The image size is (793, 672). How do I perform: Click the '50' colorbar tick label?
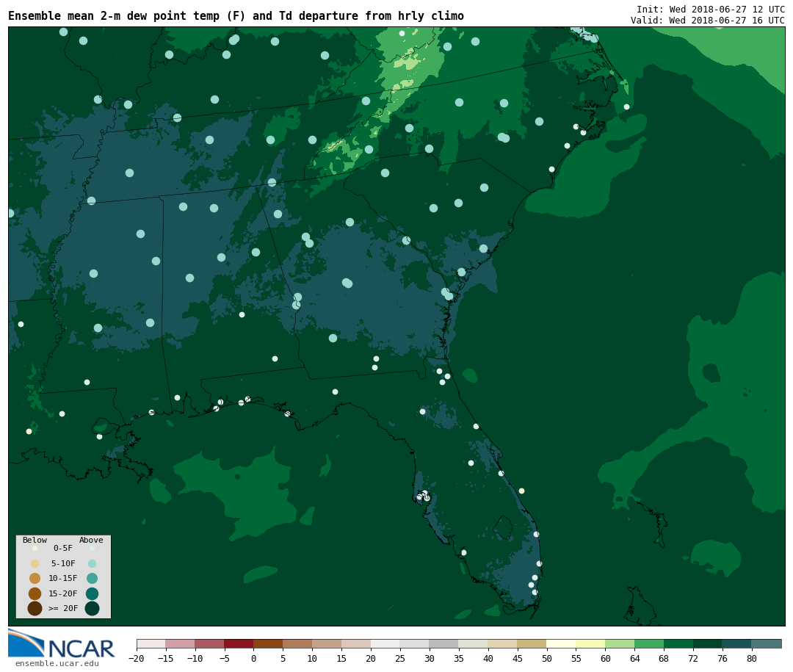[x=547, y=658]
